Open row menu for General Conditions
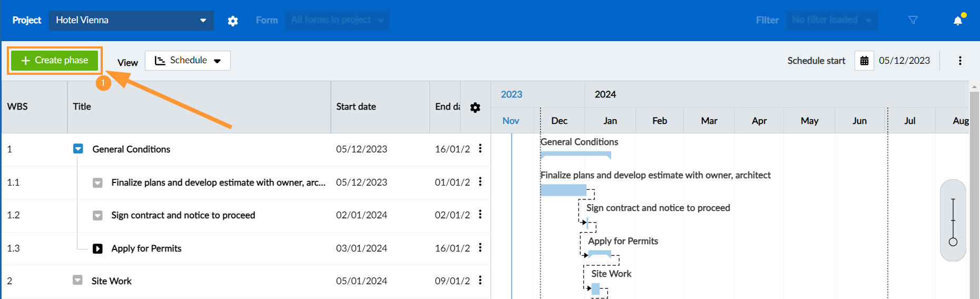Screen dimensions: 980x299 [x=480, y=149]
